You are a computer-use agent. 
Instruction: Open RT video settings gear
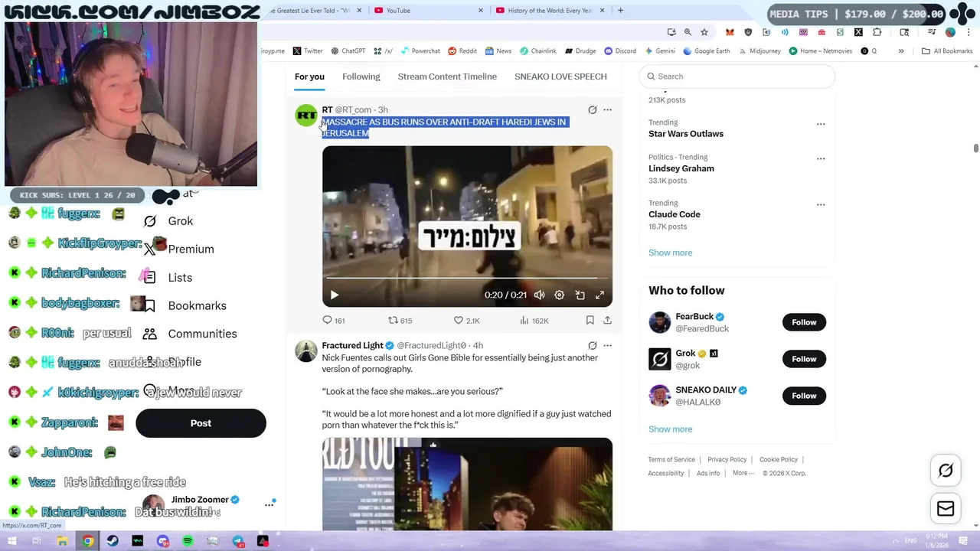(x=559, y=295)
